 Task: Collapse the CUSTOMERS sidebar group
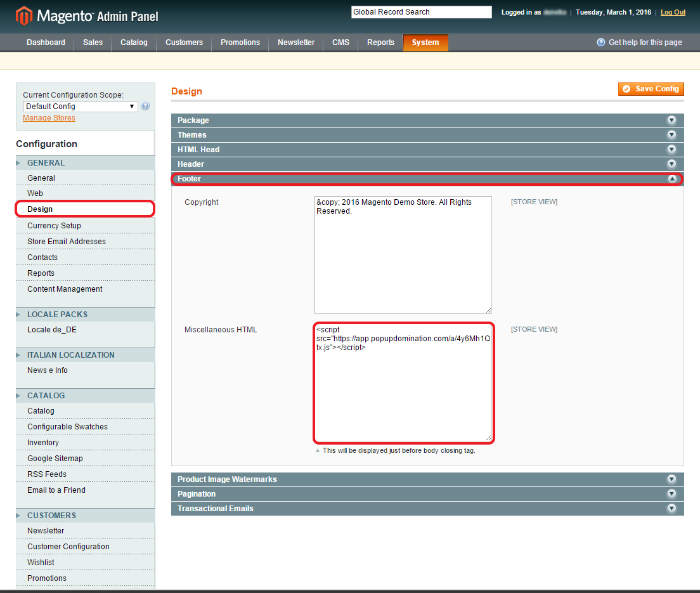coord(85,515)
